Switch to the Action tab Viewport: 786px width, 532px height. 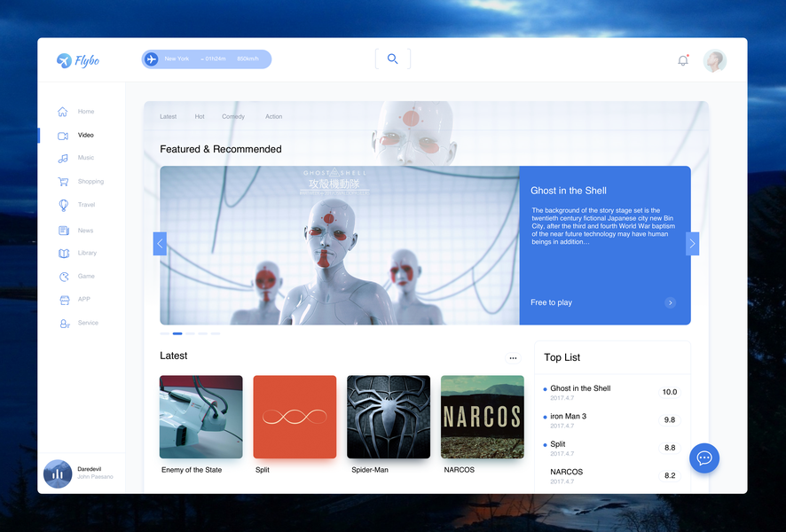(274, 117)
